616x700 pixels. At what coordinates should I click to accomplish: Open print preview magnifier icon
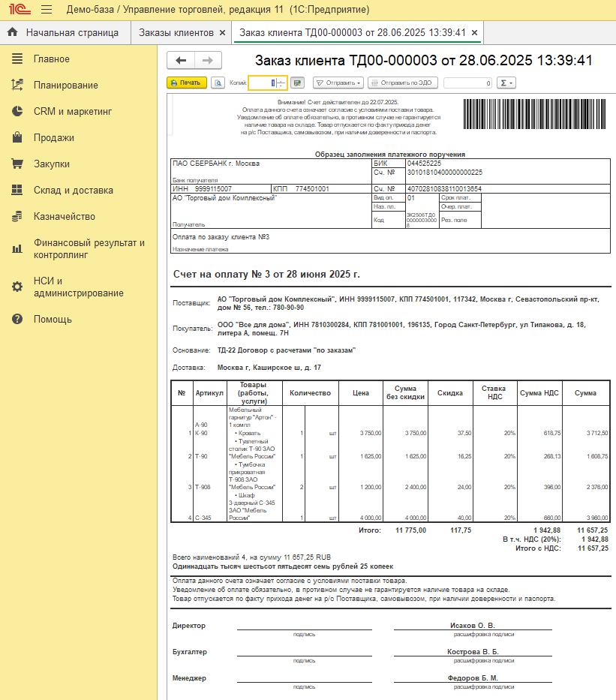pyautogui.click(x=218, y=83)
